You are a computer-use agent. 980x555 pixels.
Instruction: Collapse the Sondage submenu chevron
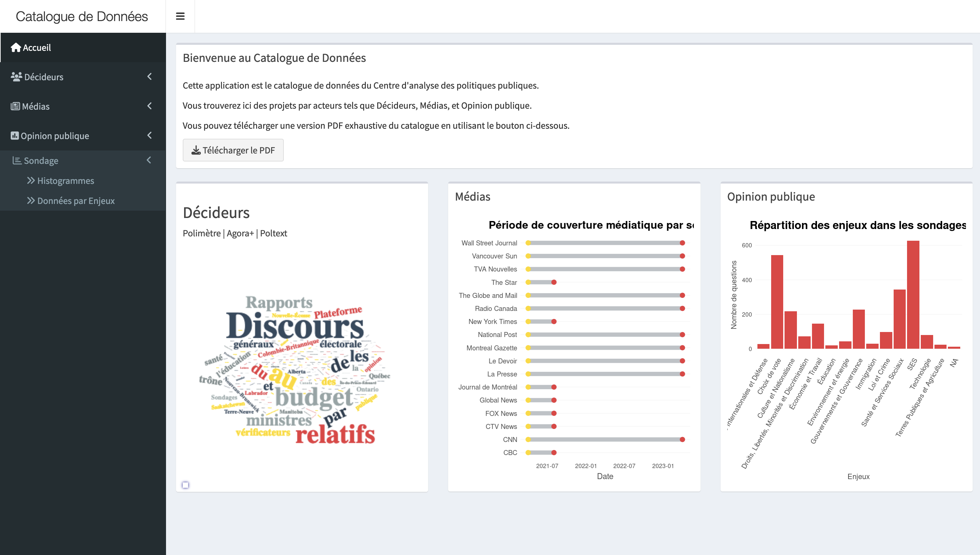click(x=149, y=160)
